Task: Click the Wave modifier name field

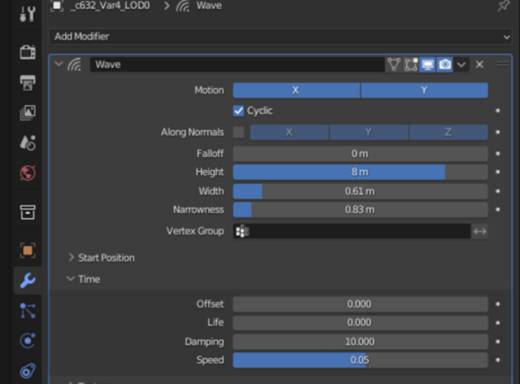Action: click(237, 64)
